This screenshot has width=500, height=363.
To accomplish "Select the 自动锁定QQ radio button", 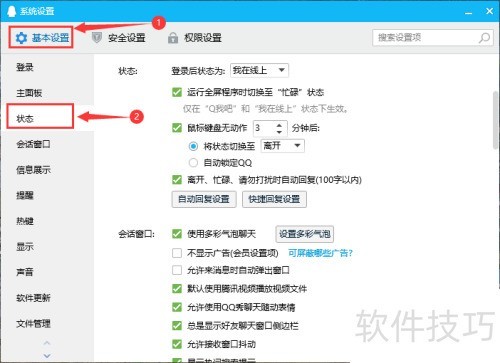I will pos(193,163).
